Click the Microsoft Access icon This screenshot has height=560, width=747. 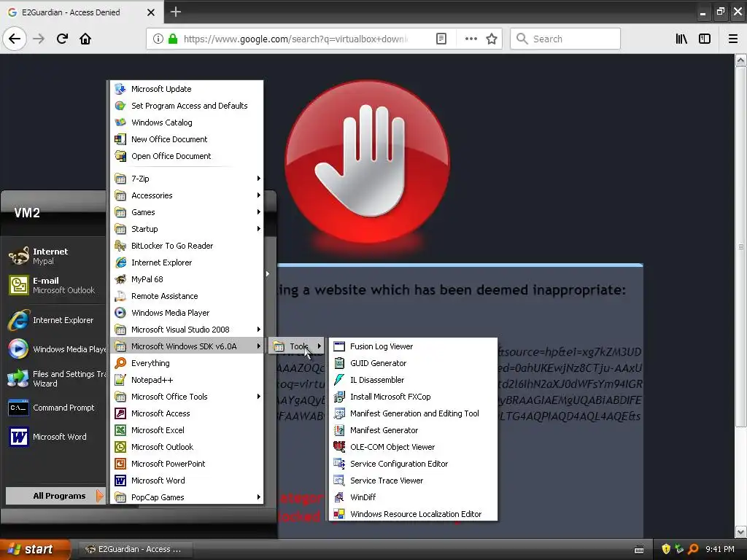click(120, 413)
